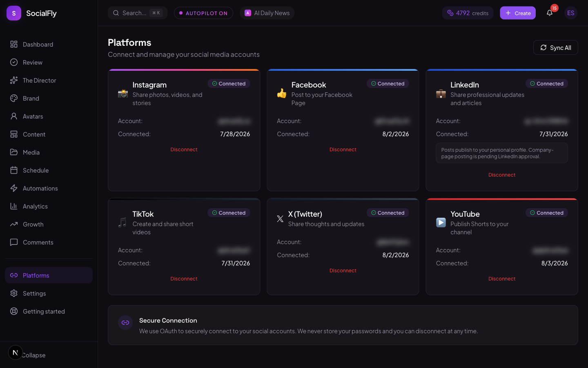Click the Facebook card title
Screen dimensions: 588x368
click(x=309, y=85)
